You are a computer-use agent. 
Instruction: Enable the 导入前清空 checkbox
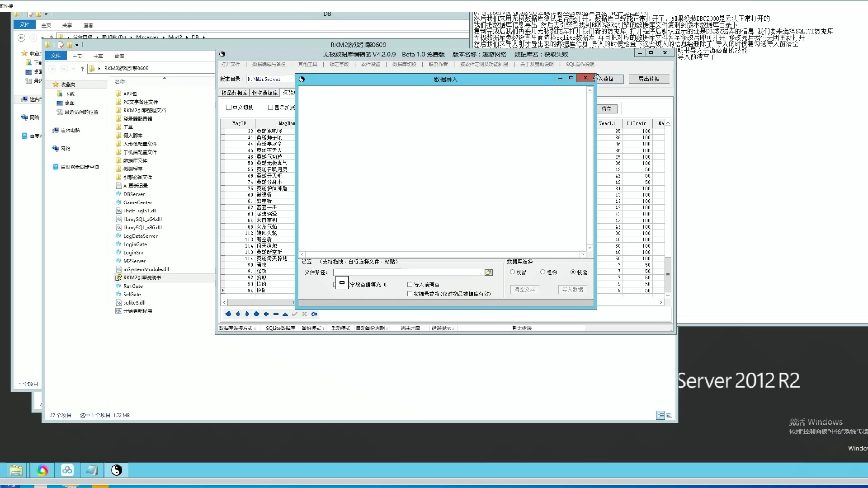pyautogui.click(x=410, y=285)
